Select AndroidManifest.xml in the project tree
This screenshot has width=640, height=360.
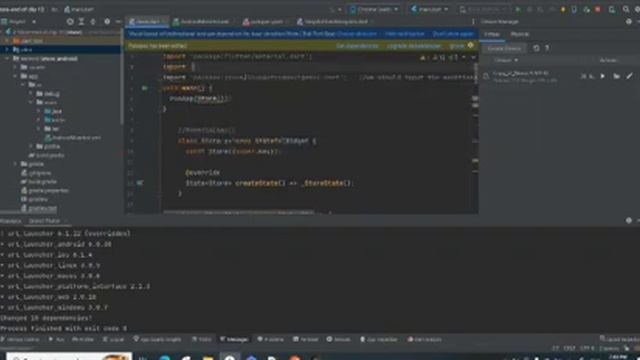click(x=73, y=138)
